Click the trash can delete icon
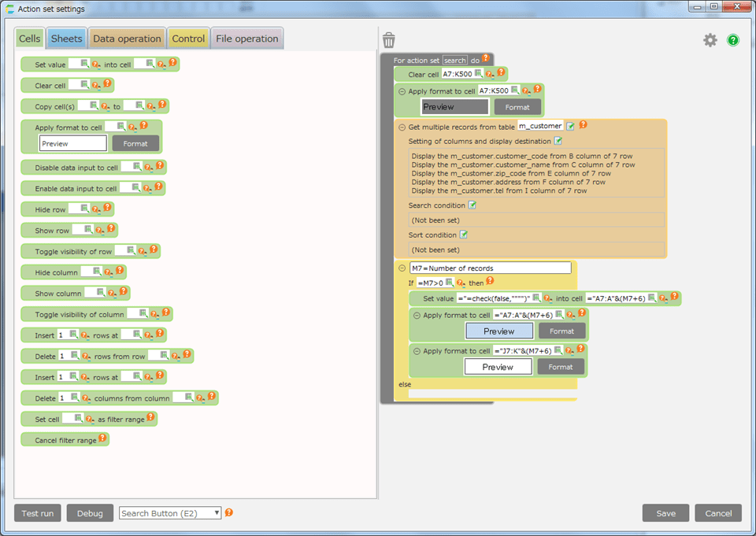Screen dimensions: 756x536 (389, 40)
